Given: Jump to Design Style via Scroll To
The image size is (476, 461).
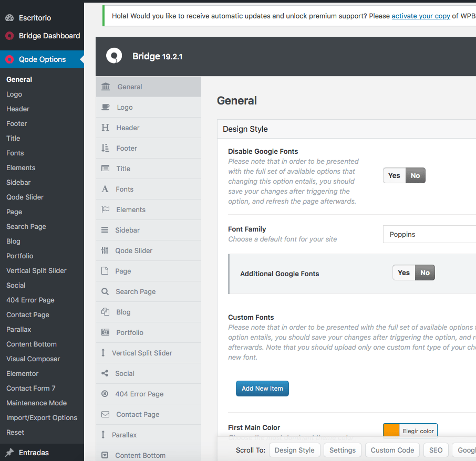Looking at the screenshot, I should coord(294,450).
